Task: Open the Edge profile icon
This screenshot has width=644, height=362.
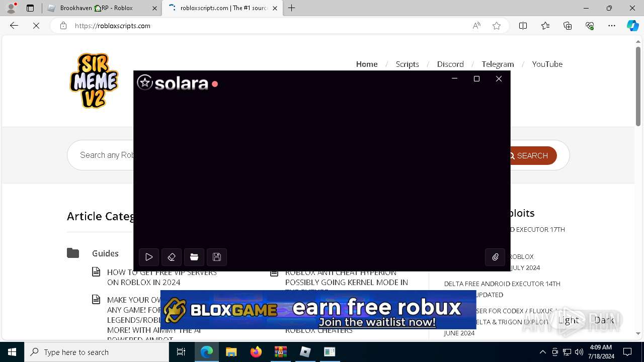Action: click(x=11, y=8)
